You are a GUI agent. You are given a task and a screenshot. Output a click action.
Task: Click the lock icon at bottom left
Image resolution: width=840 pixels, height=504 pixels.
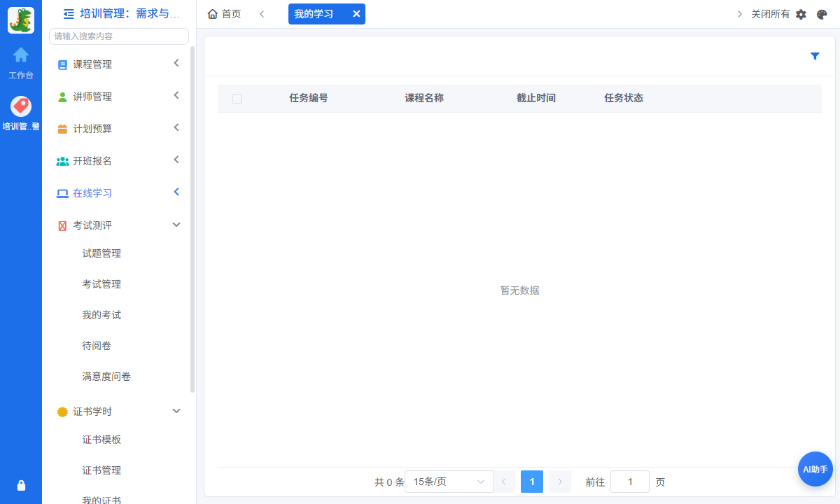click(21, 485)
